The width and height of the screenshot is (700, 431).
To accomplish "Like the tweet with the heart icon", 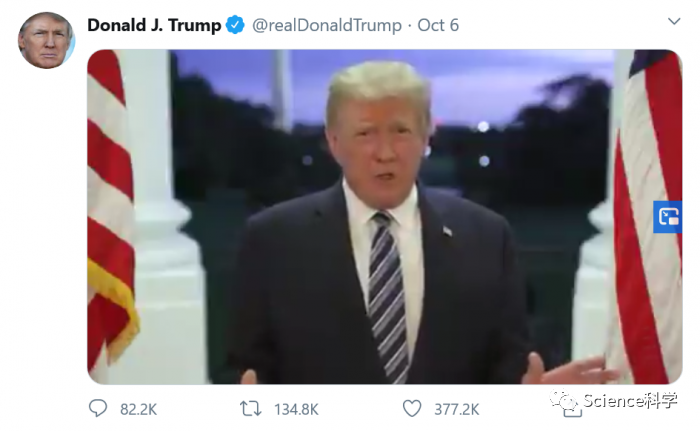I will click(412, 408).
